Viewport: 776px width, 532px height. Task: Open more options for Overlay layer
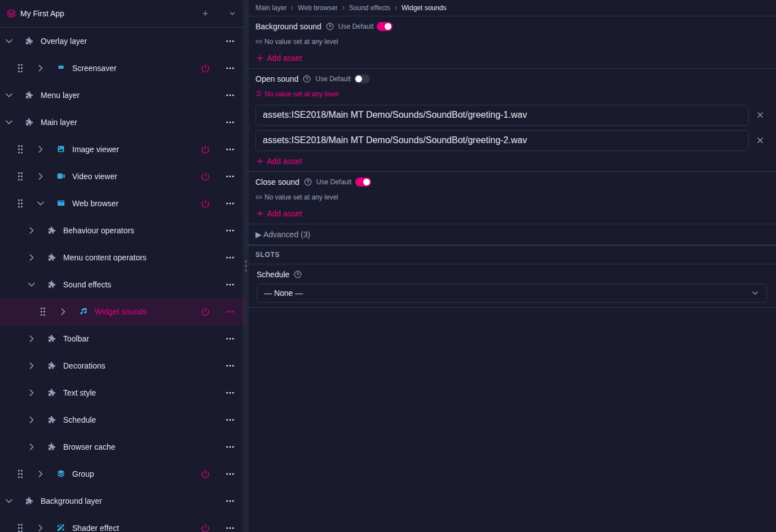coord(230,41)
